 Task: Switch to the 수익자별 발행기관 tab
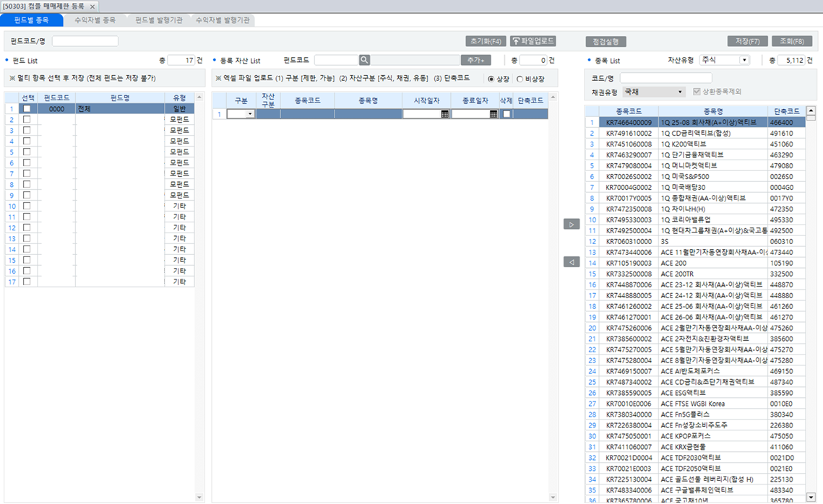(223, 20)
